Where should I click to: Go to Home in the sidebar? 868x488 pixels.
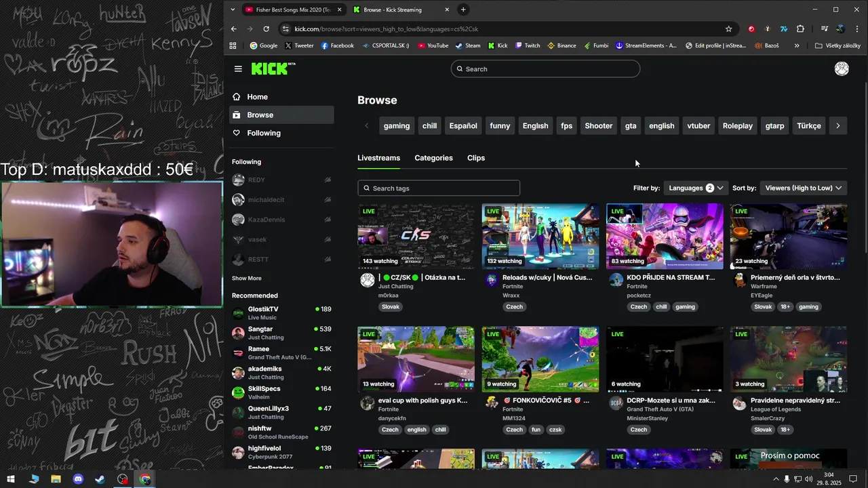pos(281,97)
